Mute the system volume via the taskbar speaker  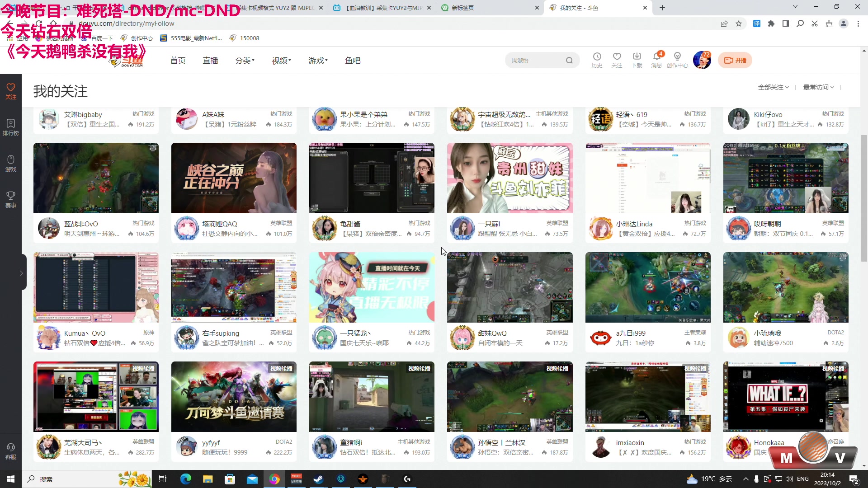(x=789, y=479)
